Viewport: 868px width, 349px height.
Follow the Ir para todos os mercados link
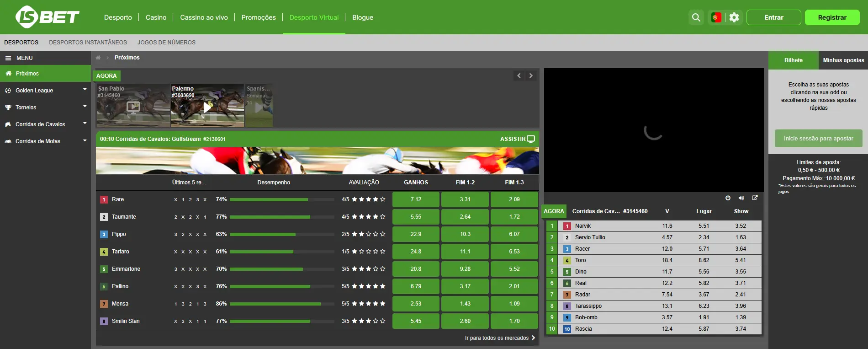click(500, 338)
